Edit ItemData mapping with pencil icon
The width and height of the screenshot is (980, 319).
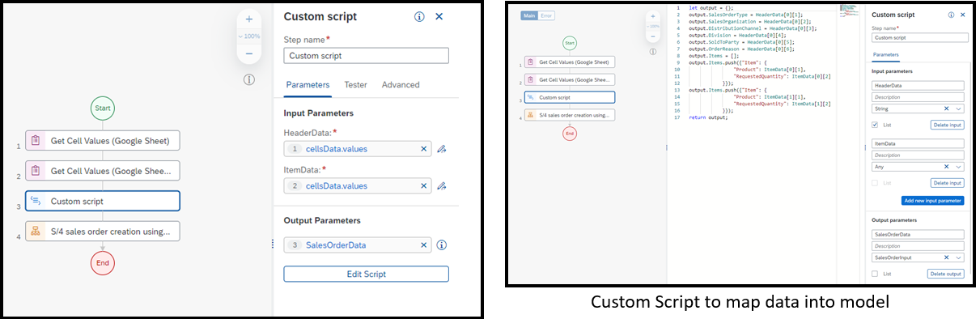pos(442,186)
